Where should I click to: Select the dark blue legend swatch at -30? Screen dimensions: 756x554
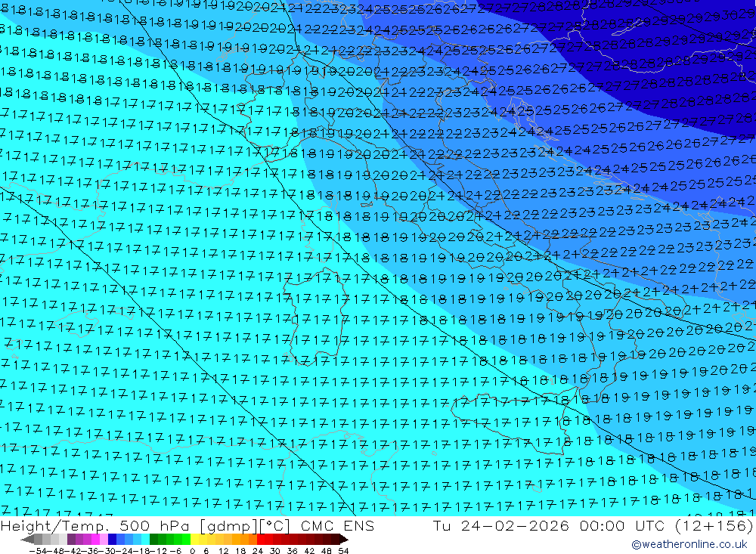pyautogui.click(x=112, y=539)
